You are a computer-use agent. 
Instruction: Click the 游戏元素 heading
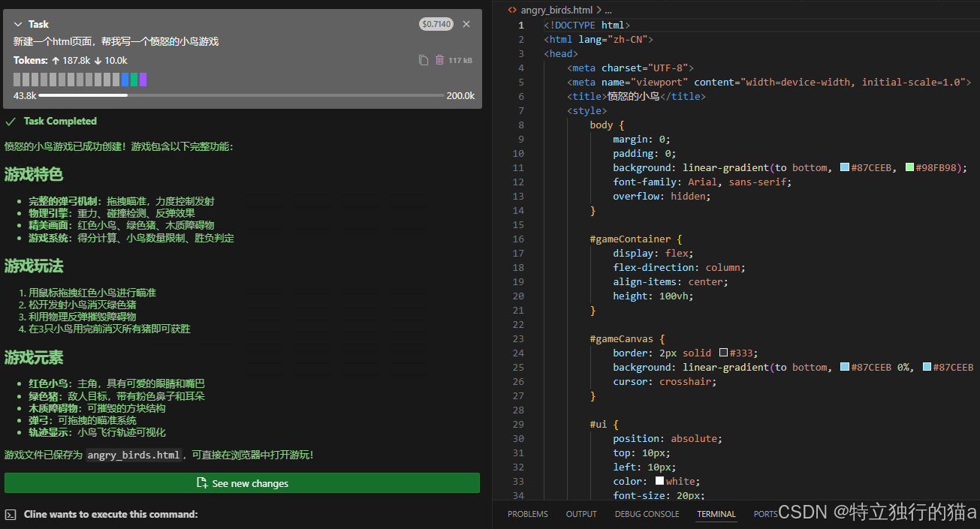tap(34, 356)
